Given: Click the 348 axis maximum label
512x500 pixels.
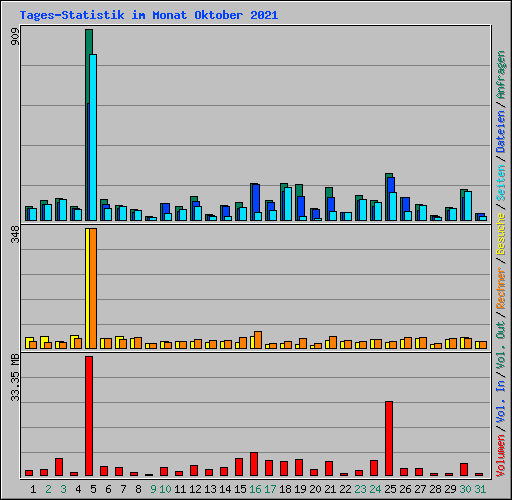Looking at the screenshot, I should [15, 234].
